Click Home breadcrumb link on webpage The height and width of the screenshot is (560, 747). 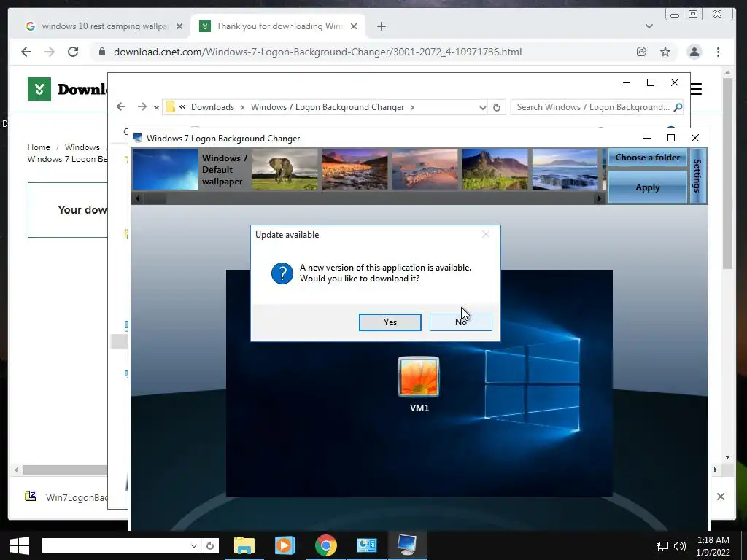click(x=39, y=147)
